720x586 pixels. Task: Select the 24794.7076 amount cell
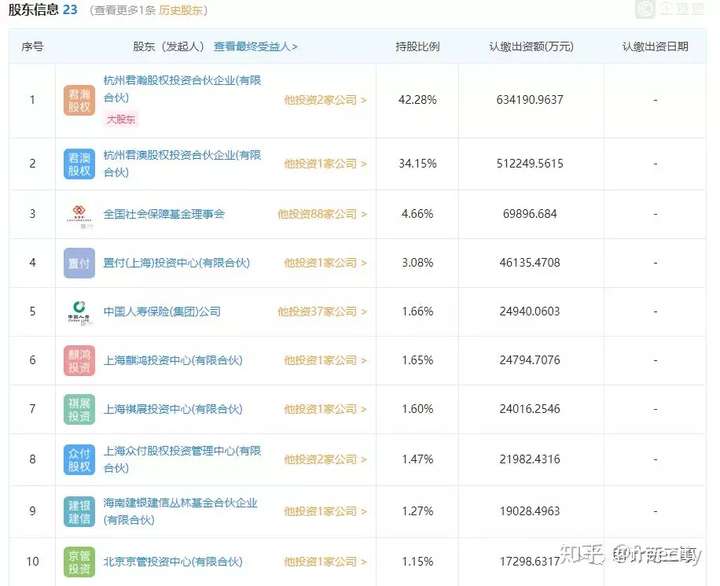tap(530, 360)
